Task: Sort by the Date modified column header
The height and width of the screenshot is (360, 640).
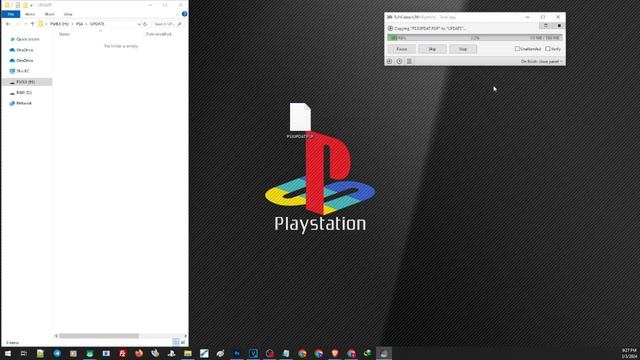Action: 158,34
